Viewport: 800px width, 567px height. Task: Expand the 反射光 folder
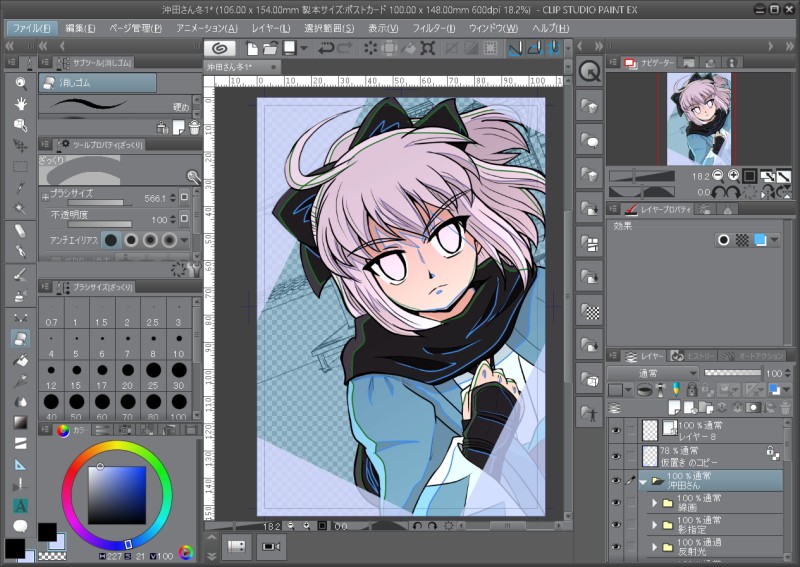click(655, 547)
